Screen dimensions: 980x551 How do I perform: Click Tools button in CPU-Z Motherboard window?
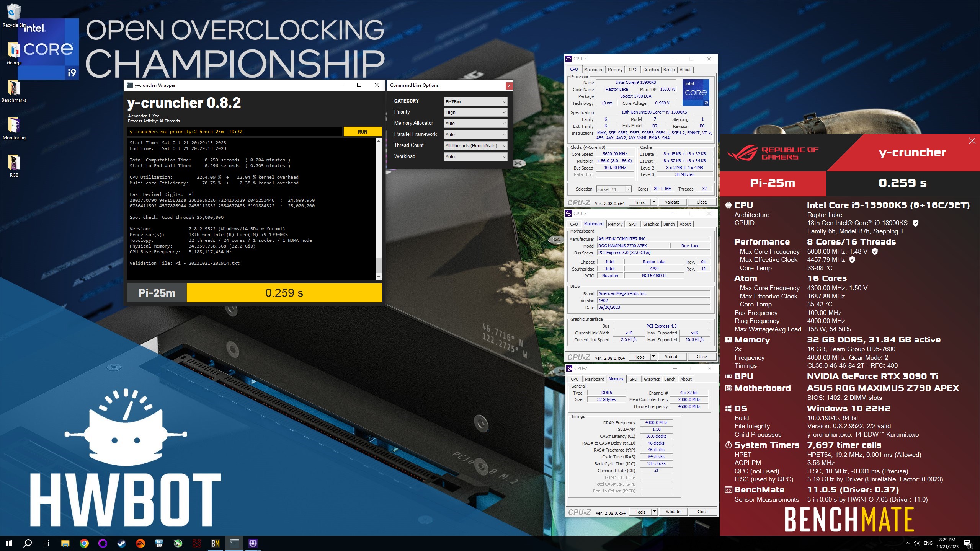[x=640, y=357]
